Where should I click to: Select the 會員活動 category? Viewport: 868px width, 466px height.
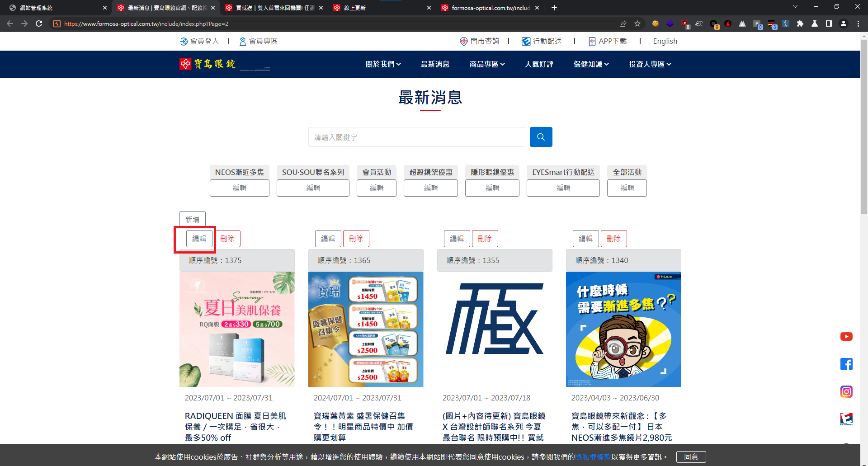coord(377,172)
